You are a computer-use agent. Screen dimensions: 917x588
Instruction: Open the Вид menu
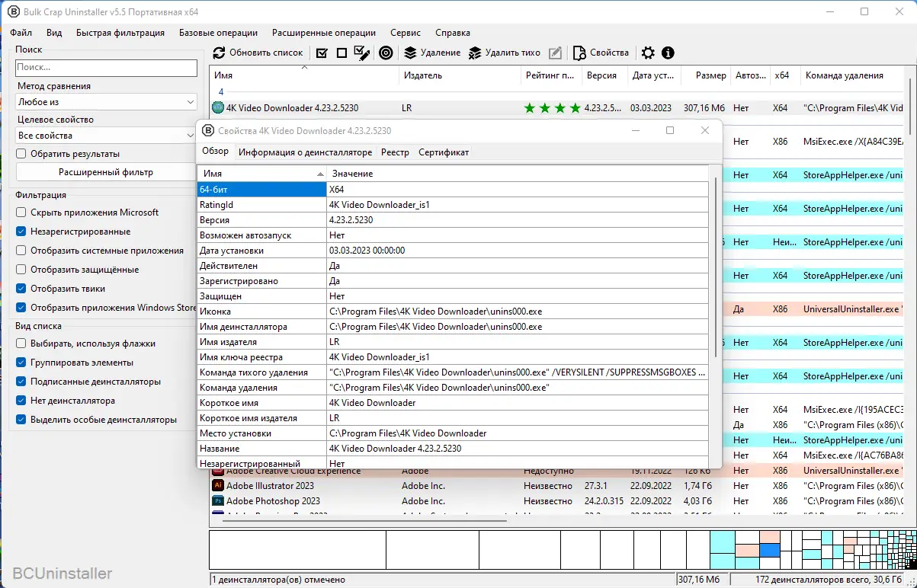[x=54, y=33]
